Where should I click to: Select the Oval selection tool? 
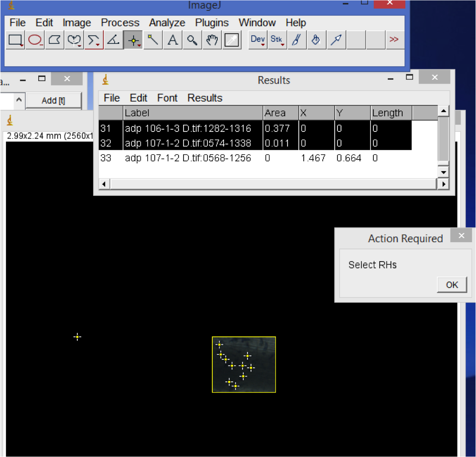[x=35, y=40]
